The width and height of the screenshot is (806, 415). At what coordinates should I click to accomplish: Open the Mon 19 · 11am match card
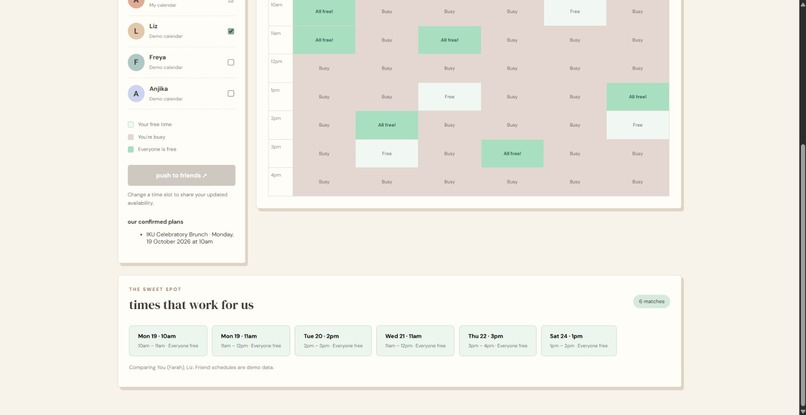[x=251, y=340]
